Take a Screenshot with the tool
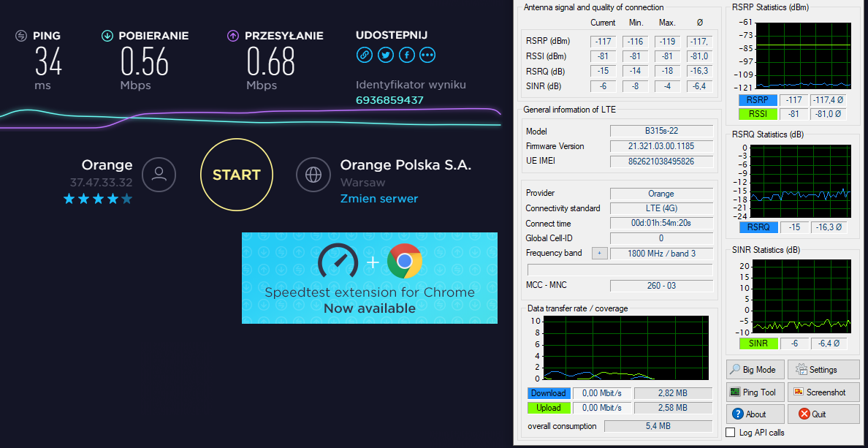Image resolution: width=868 pixels, height=448 pixels. [823, 392]
